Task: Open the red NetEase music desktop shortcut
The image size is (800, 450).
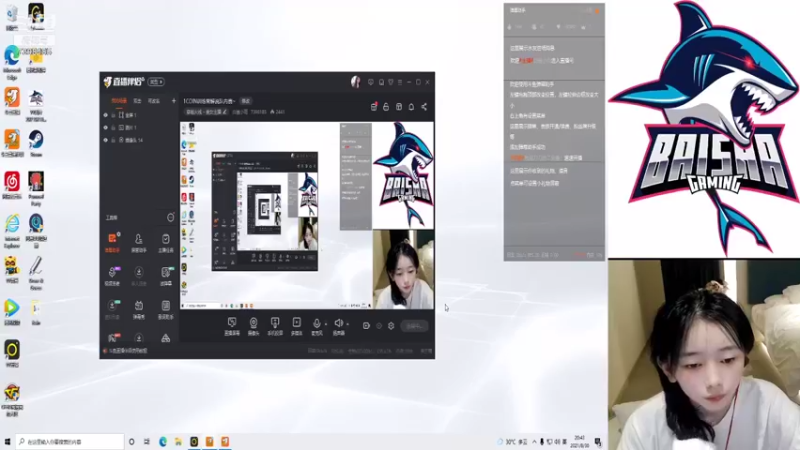Action: pos(12,186)
